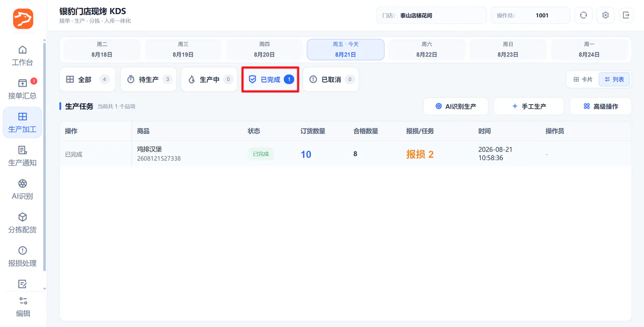The height and width of the screenshot is (327, 644).
Task: Click the 编辑 sliders icon in sidebar
Action: [x=23, y=301]
